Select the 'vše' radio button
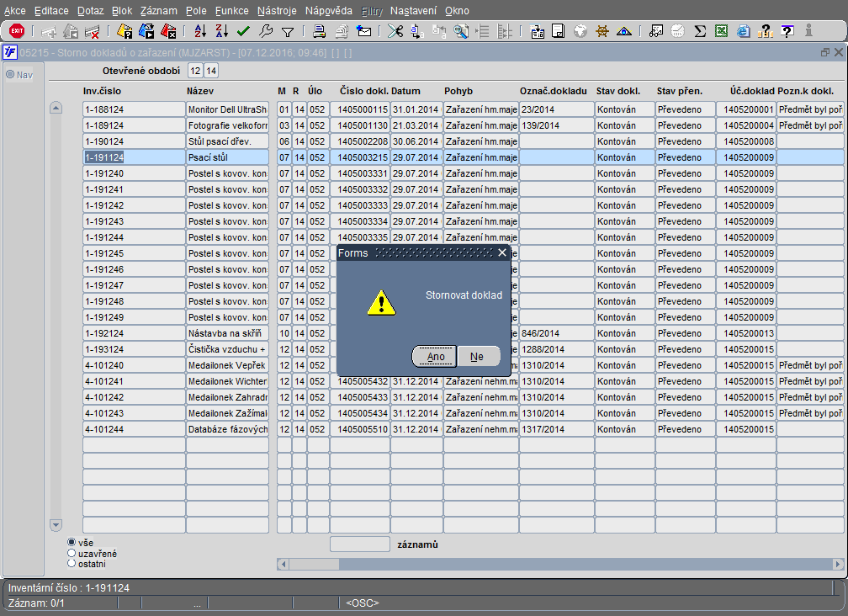The height and width of the screenshot is (616, 848). tap(72, 542)
